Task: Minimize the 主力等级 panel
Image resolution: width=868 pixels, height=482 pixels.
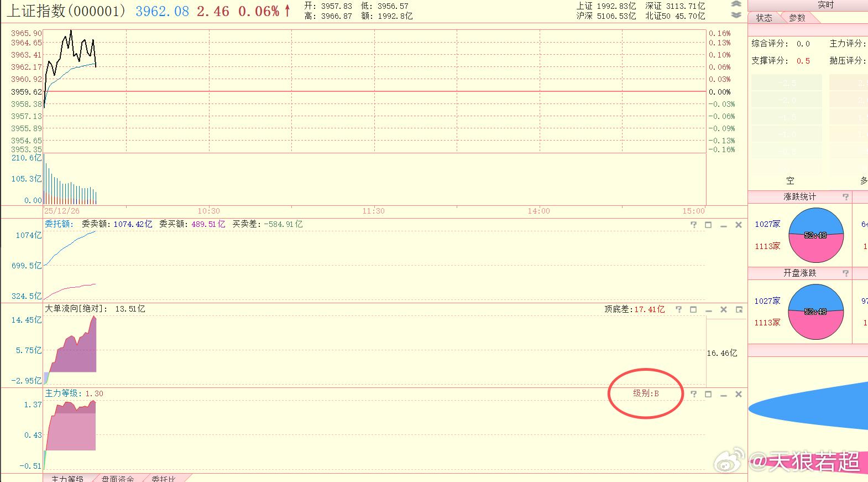Action: click(723, 395)
